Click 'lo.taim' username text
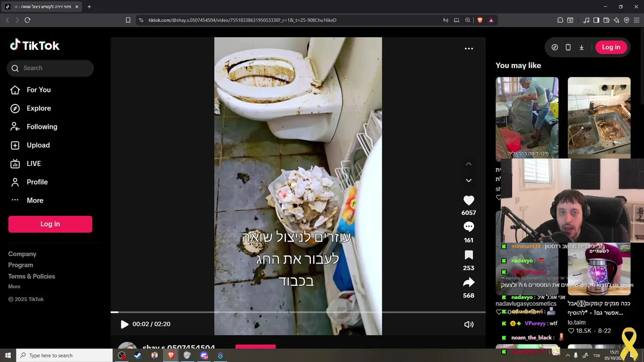Image resolution: width=644 pixels, height=362 pixels. (577, 322)
